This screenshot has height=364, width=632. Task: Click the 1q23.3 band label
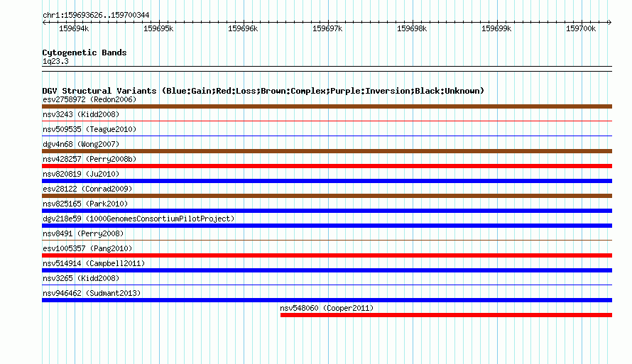55,61
